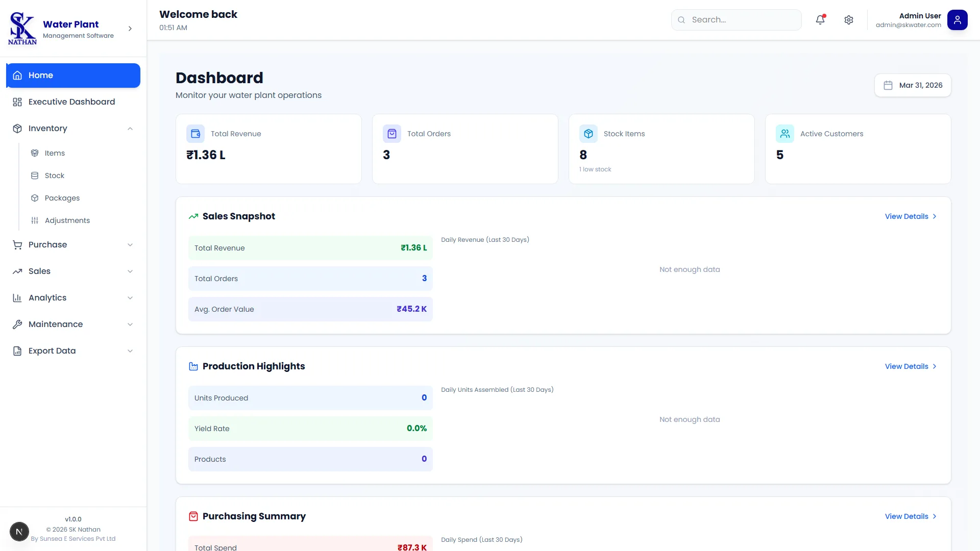980x551 pixels.
Task: Click the Production Highlights factory icon
Action: coord(193,366)
